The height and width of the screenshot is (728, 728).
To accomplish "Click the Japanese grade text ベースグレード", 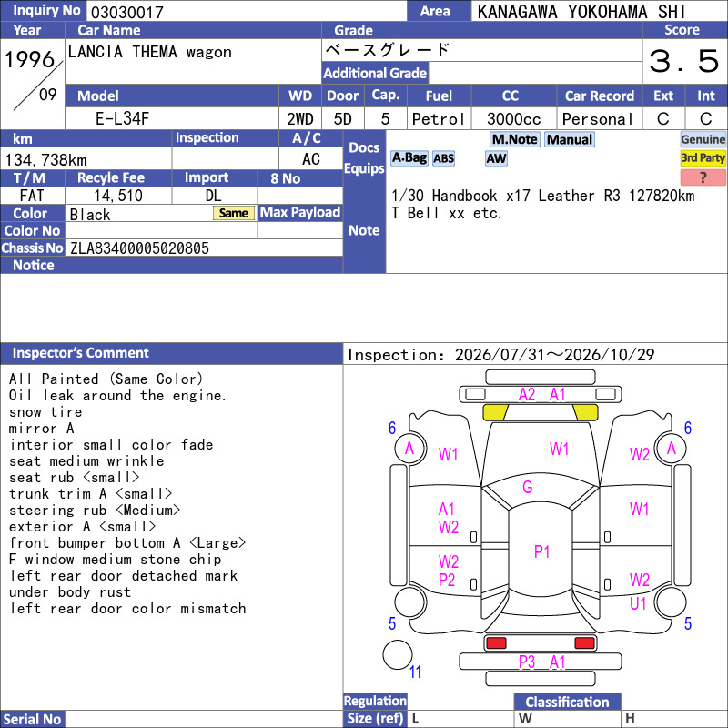I will (388, 50).
